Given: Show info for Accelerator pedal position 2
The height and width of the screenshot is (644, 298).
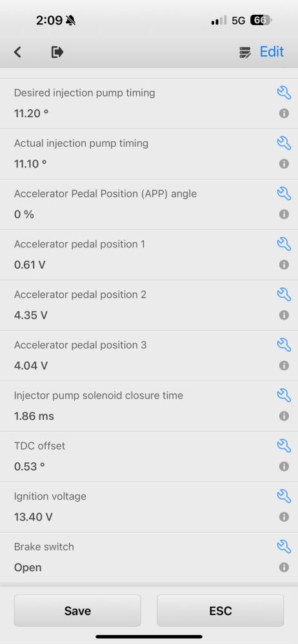Looking at the screenshot, I should tap(284, 315).
